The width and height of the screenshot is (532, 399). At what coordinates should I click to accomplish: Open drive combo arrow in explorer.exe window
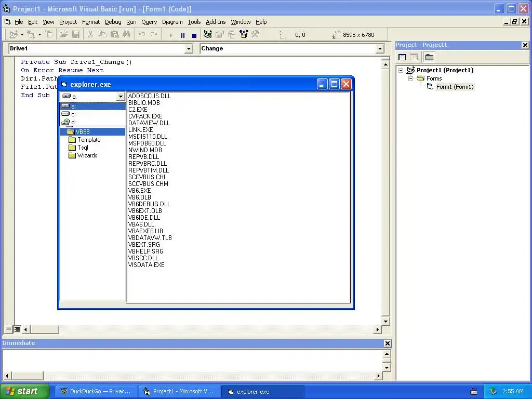click(x=121, y=97)
